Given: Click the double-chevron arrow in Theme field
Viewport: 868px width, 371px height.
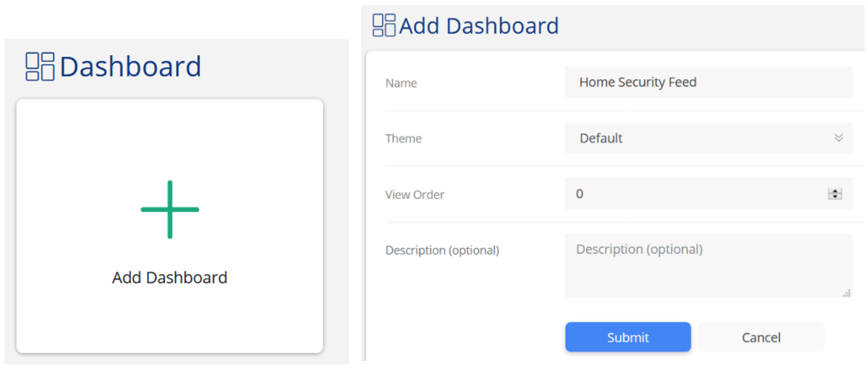Looking at the screenshot, I should pyautogui.click(x=838, y=138).
